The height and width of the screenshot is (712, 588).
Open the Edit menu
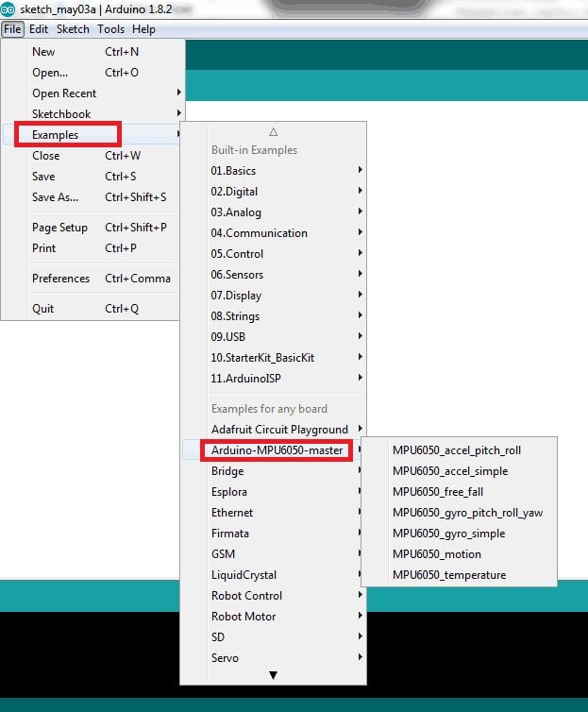point(39,29)
